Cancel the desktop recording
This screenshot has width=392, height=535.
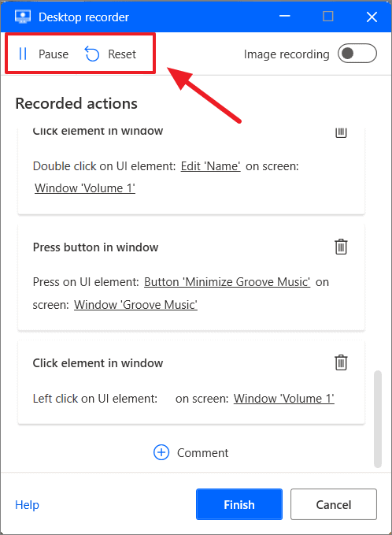[x=334, y=504]
